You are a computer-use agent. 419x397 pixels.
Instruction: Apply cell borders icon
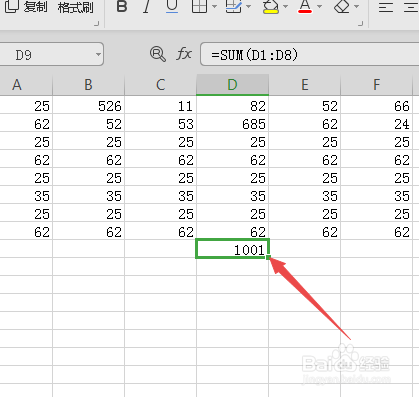pos(199,6)
